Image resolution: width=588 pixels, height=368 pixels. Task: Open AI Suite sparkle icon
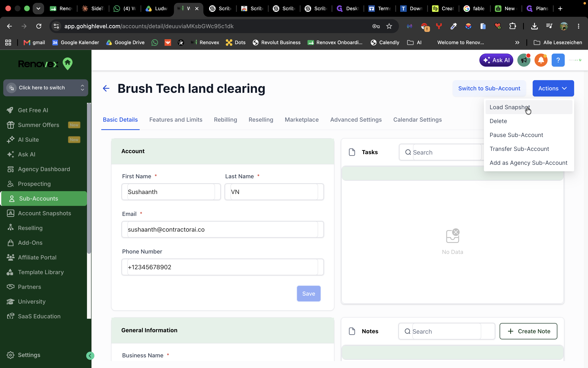(10, 140)
